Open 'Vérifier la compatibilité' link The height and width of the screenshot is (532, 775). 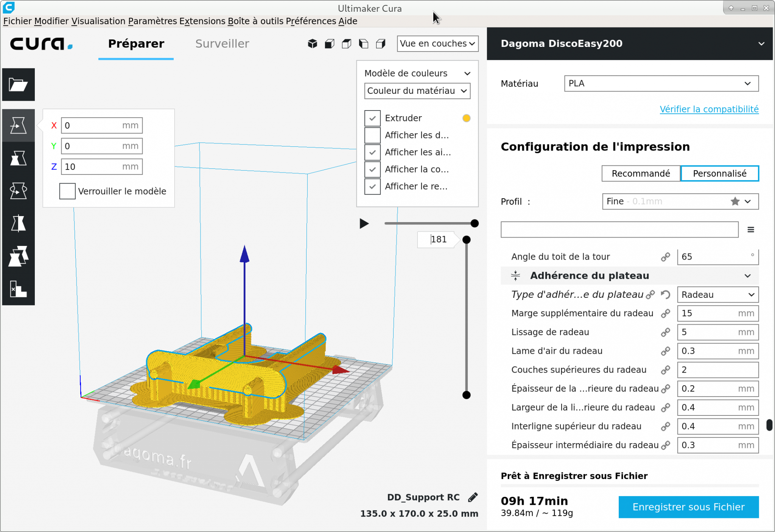[x=709, y=109]
